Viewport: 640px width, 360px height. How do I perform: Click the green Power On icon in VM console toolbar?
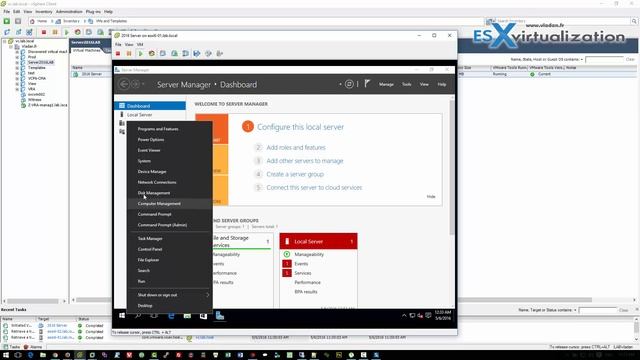pos(140,53)
